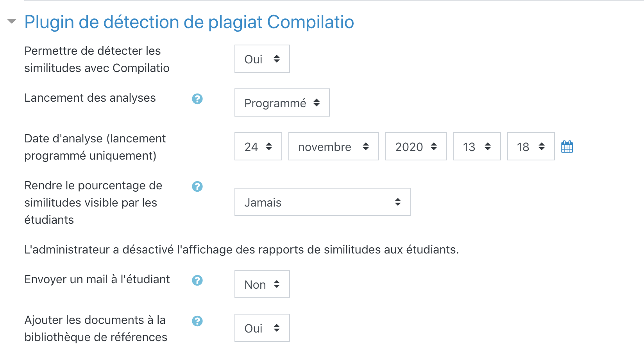Viewport: 644px width, 356px height.
Task: Select the day dropdown showing 24
Action: coord(258,147)
